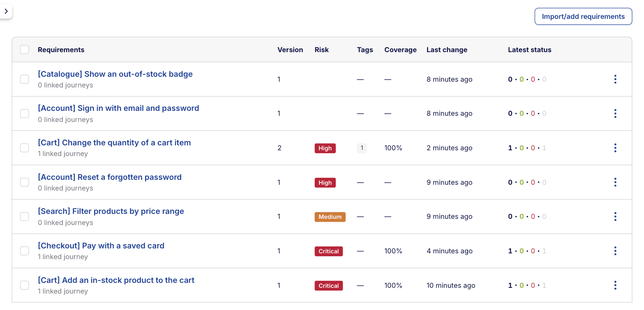Open the [Account] Reset a forgotten password requirement
644x310 pixels.
pos(110,177)
